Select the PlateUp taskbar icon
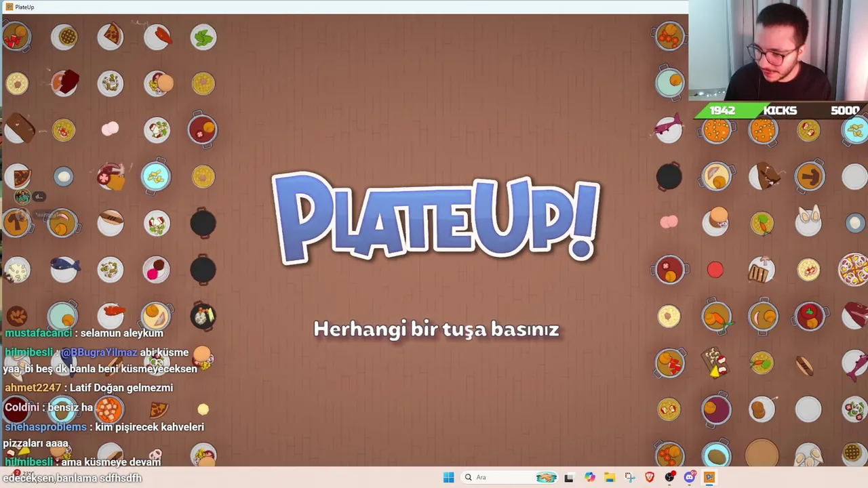This screenshot has height=488, width=868. pos(709,477)
